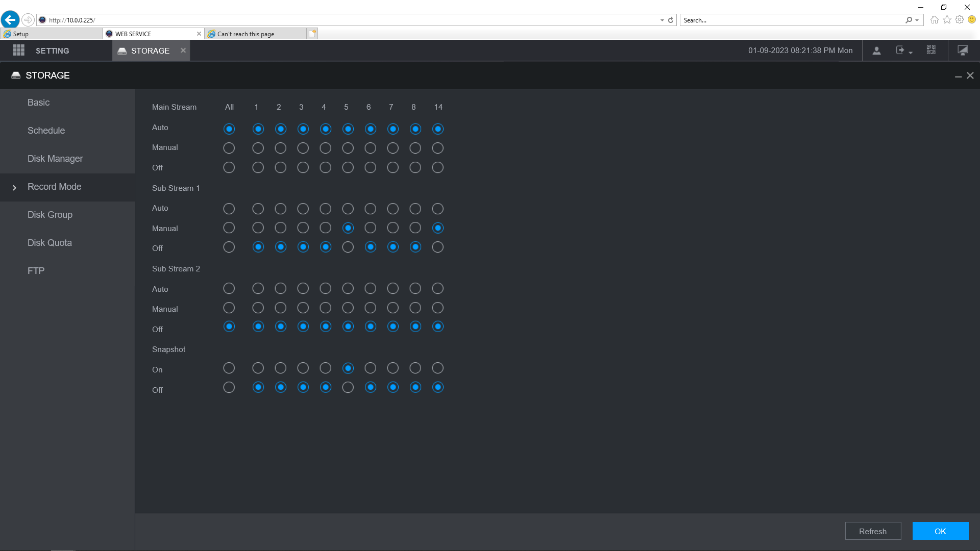The height and width of the screenshot is (551, 980).
Task: Click the QR code icon
Action: [931, 50]
